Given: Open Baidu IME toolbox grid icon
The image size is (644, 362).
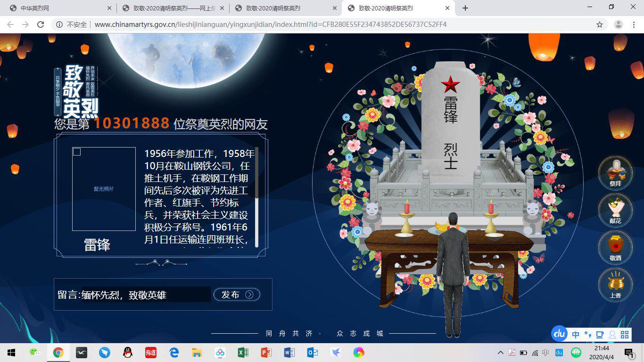Looking at the screenshot, I should (625, 335).
